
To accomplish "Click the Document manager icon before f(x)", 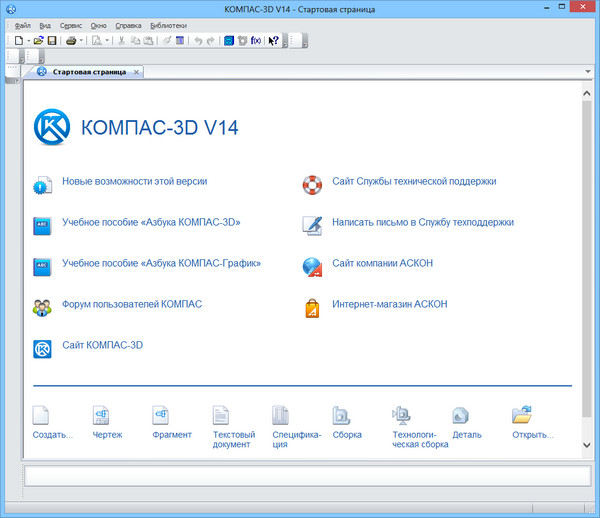I will pyautogui.click(x=242, y=40).
